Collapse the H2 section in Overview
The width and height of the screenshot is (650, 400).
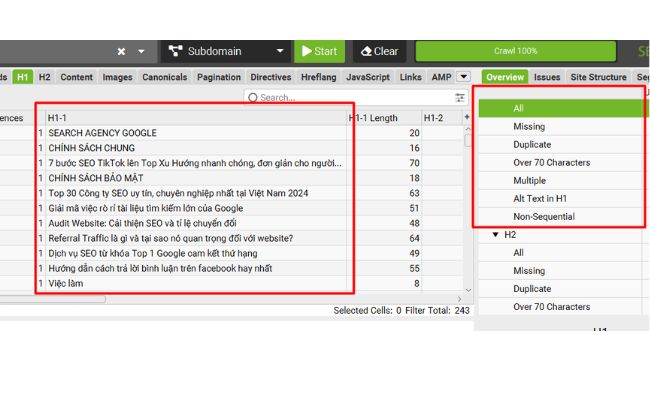tap(495, 235)
